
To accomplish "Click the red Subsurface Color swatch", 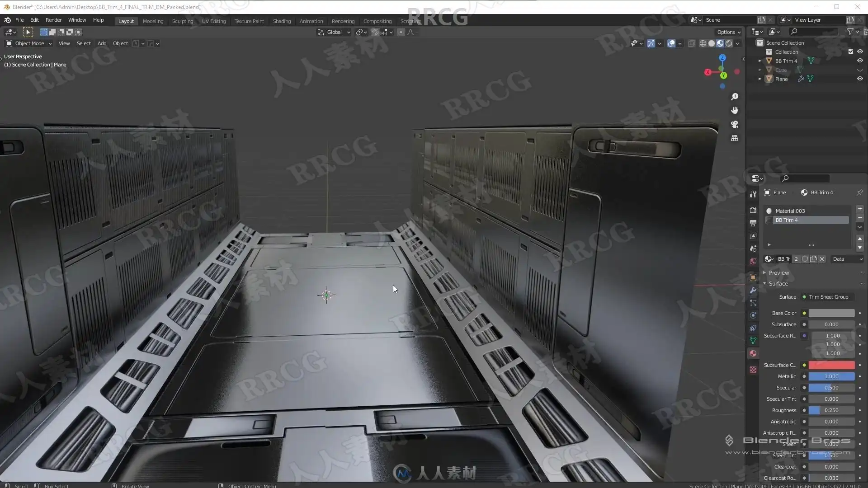I will [831, 365].
